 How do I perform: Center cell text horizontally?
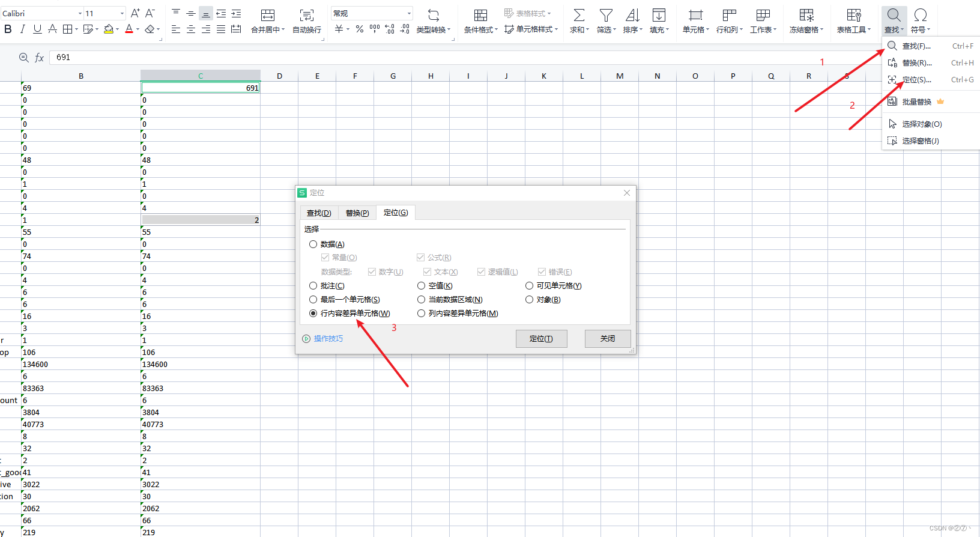click(191, 29)
